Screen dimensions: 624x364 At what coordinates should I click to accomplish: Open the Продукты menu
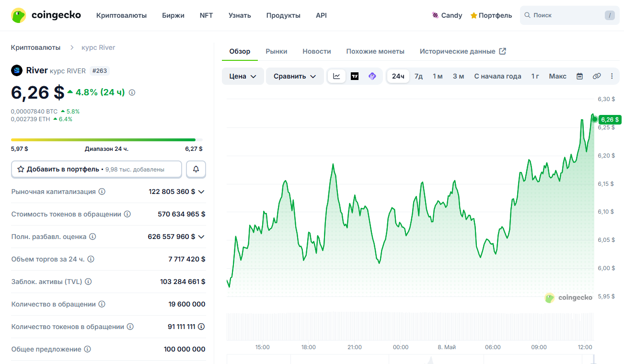[x=284, y=15]
